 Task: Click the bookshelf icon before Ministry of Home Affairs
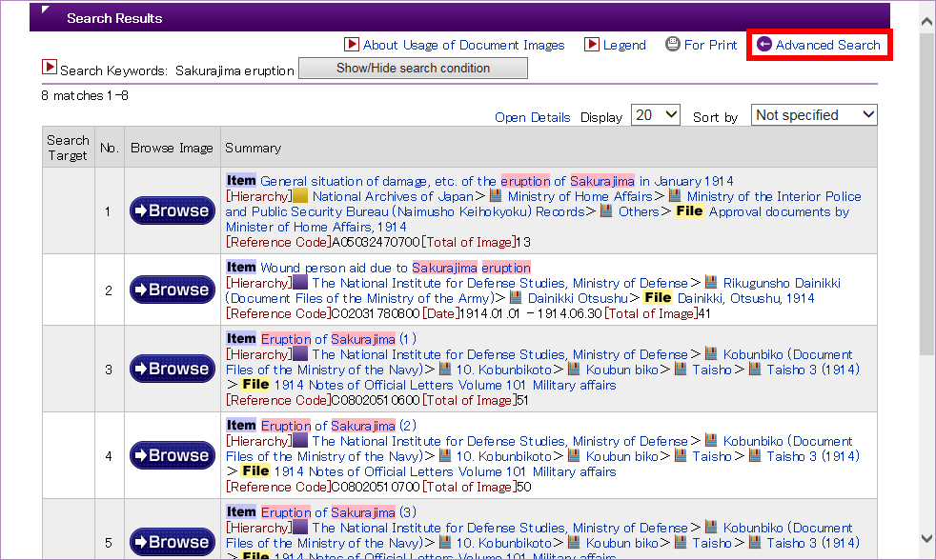click(496, 195)
